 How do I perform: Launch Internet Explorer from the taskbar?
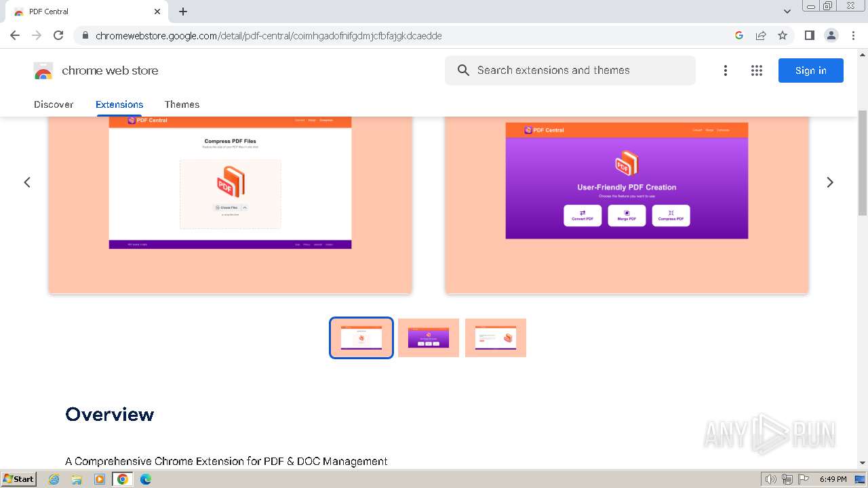[54, 479]
